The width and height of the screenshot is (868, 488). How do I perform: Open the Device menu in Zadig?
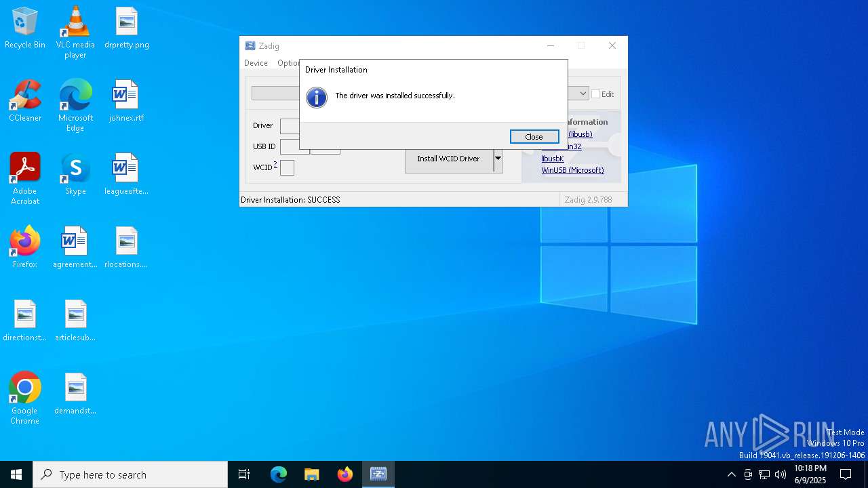click(256, 63)
